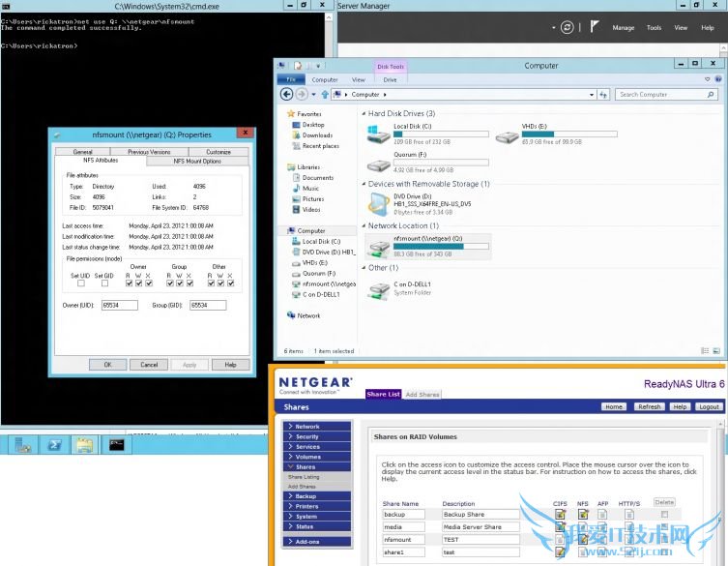Open the Manage menu in Server Manager

623,27
